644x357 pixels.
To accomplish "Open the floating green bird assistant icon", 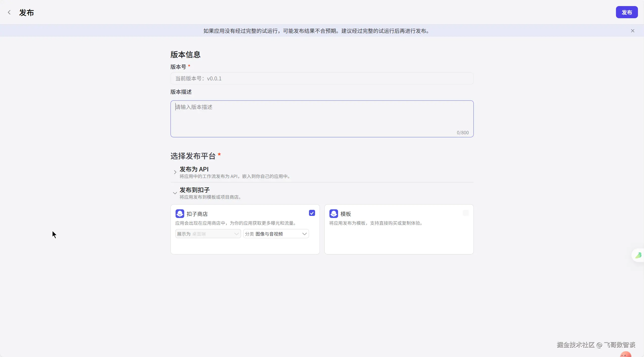I will pos(638,255).
